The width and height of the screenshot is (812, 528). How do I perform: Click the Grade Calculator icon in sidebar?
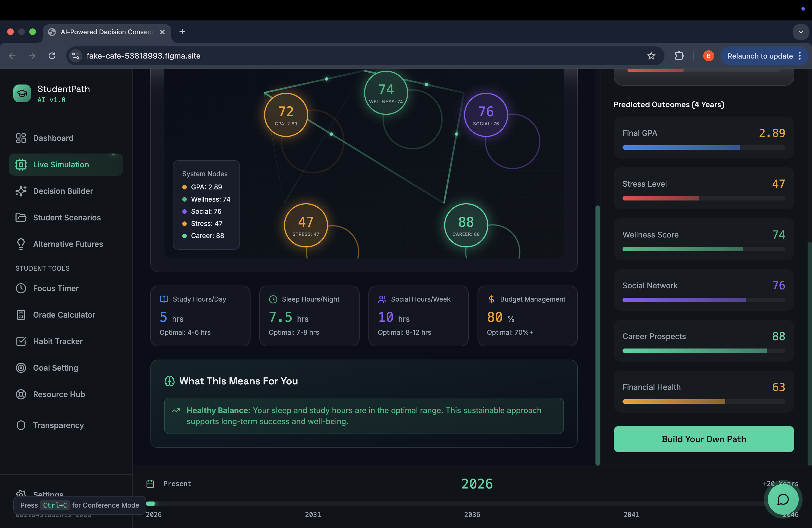click(21, 315)
